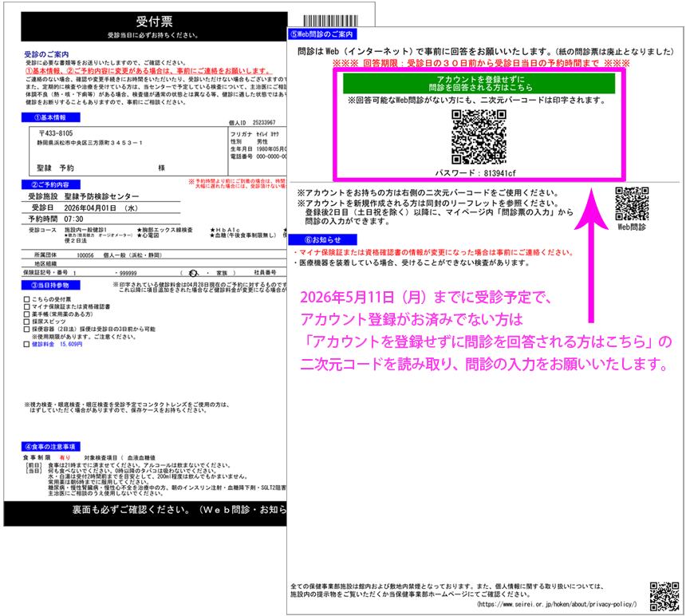This screenshot has height=616, width=686.
Task: Click the magenta upward arrow
Action: [x=591, y=255]
